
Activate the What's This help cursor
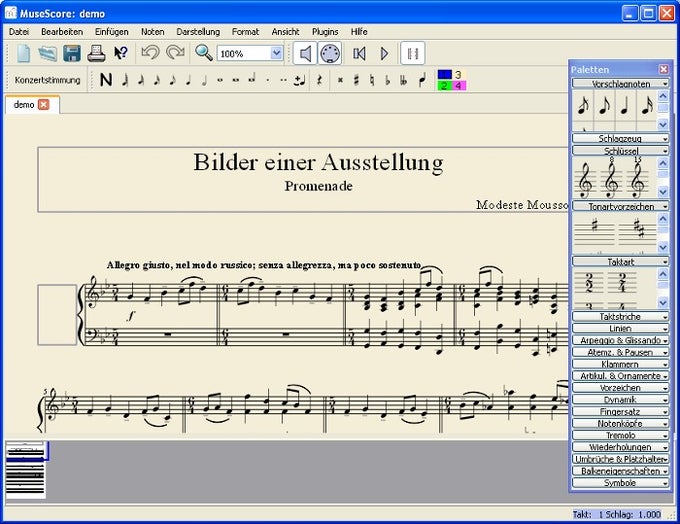(121, 53)
